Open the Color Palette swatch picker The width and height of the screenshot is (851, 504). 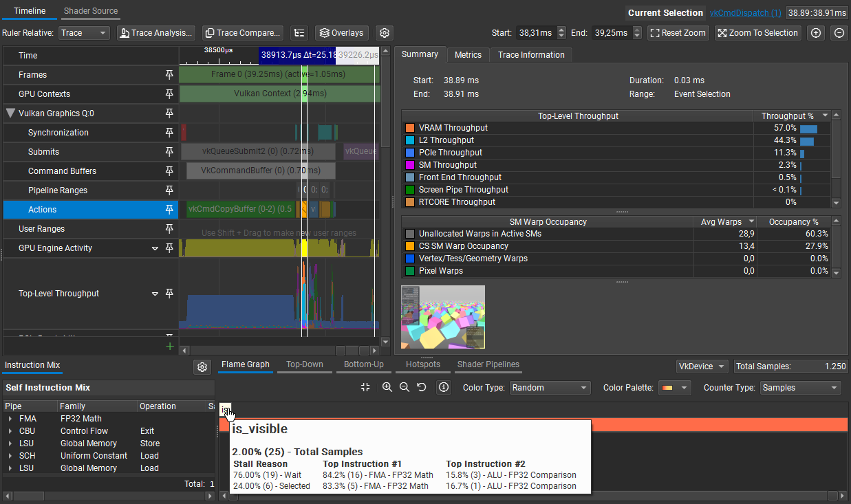(674, 388)
